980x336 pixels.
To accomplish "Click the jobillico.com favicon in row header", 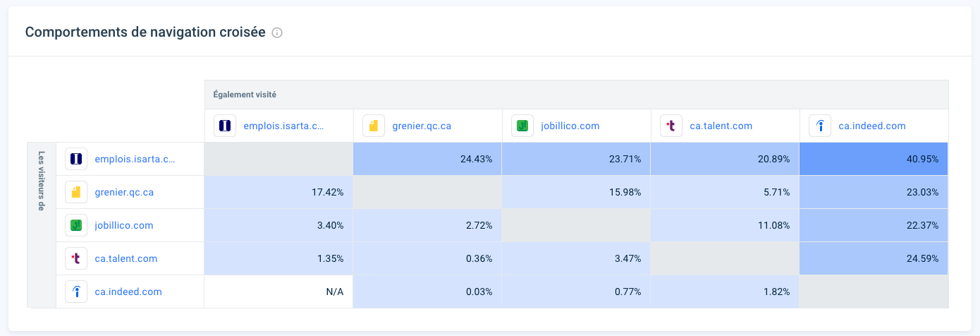I will tap(76, 225).
